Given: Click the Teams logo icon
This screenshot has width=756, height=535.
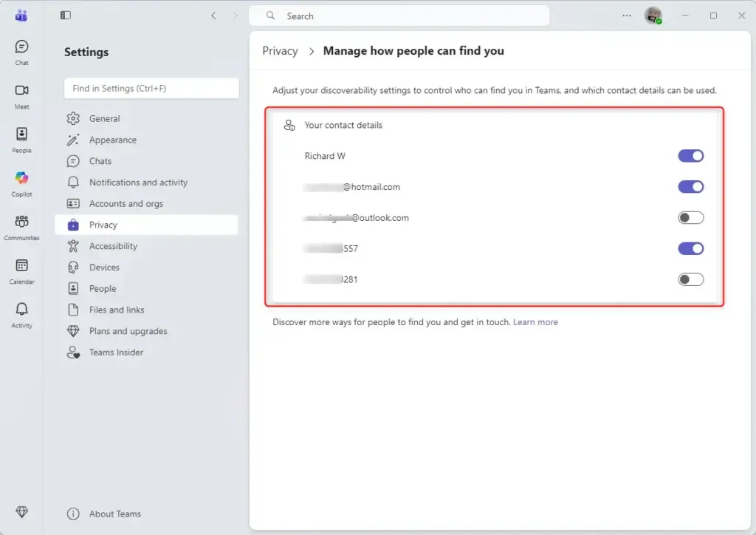Looking at the screenshot, I should pyautogui.click(x=21, y=16).
